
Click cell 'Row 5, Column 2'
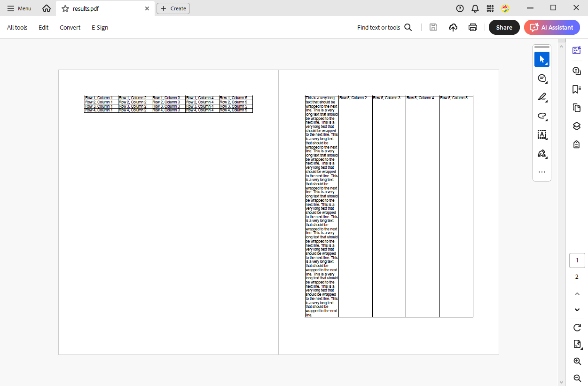pos(355,206)
